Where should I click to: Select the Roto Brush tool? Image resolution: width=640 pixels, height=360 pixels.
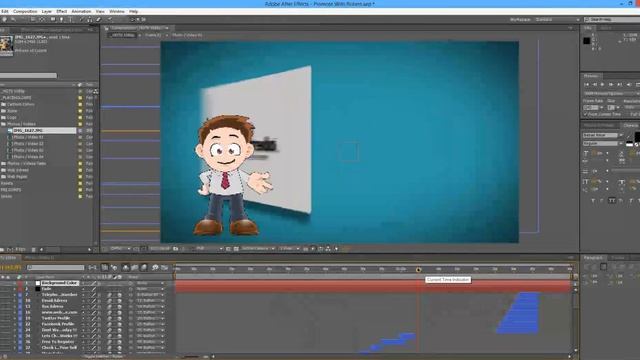[x=109, y=19]
